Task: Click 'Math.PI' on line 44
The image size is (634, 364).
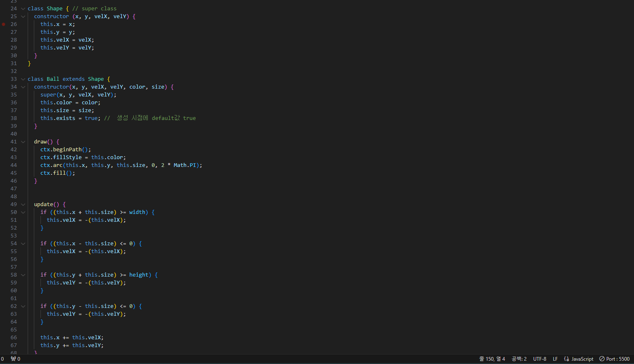Action: point(185,165)
